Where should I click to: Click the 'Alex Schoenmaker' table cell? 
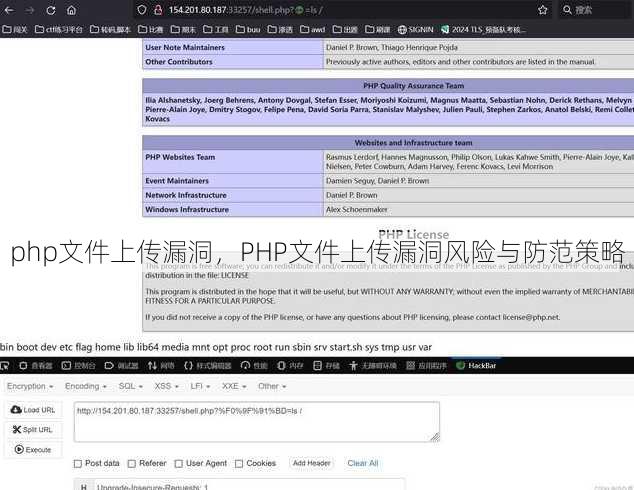coord(479,210)
